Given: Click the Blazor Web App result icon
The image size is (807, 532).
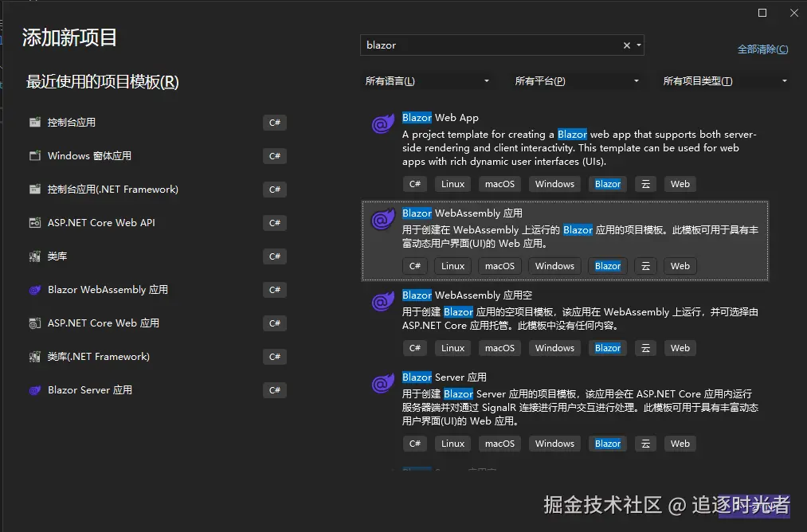Looking at the screenshot, I should [383, 124].
